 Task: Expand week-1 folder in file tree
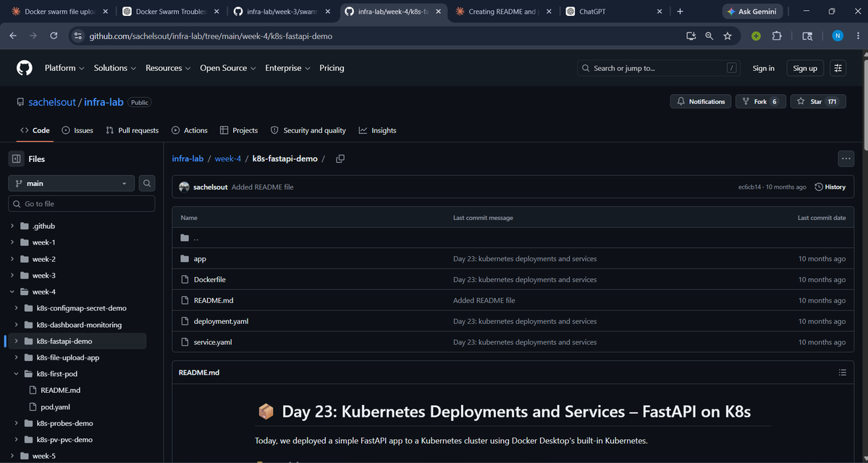point(12,242)
